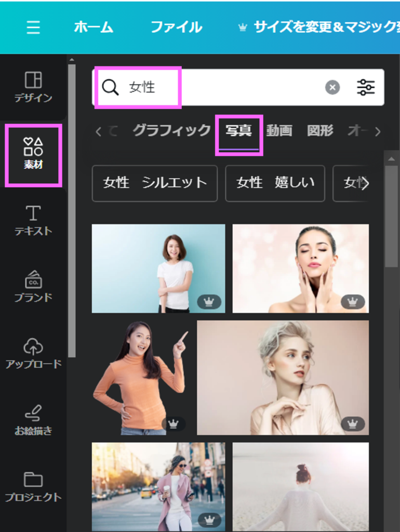Image resolution: width=400 pixels, height=532 pixels.
Task: Click the 女性 嬉しい suggestion chip
Action: [275, 183]
